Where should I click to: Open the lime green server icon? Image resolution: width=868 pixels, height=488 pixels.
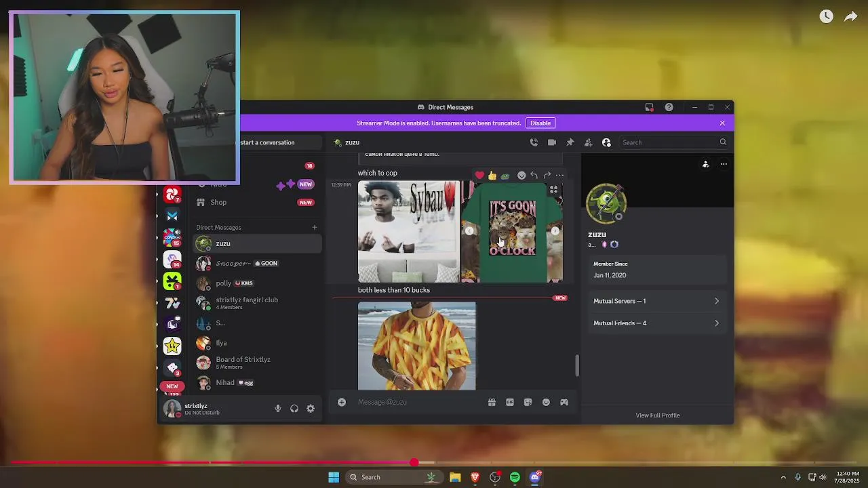point(172,281)
